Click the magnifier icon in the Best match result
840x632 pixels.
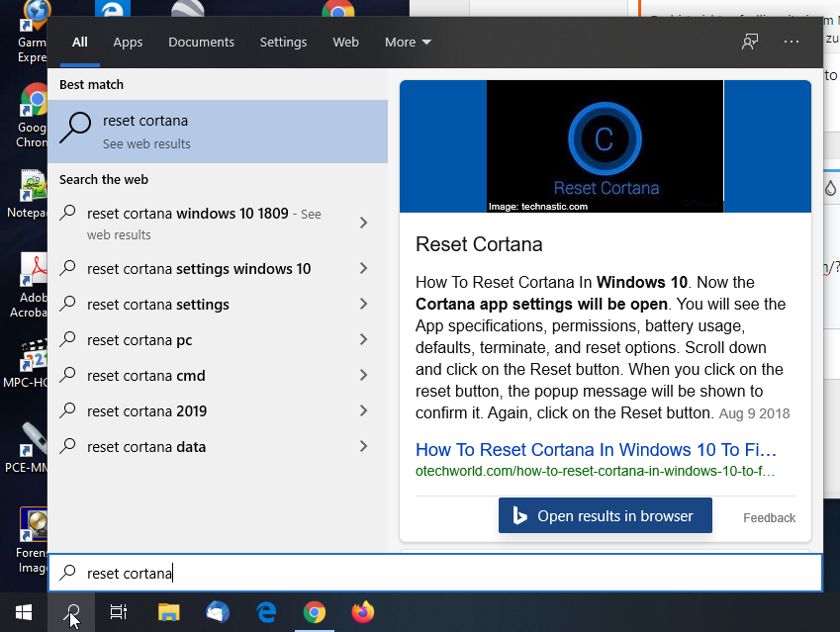click(x=75, y=128)
